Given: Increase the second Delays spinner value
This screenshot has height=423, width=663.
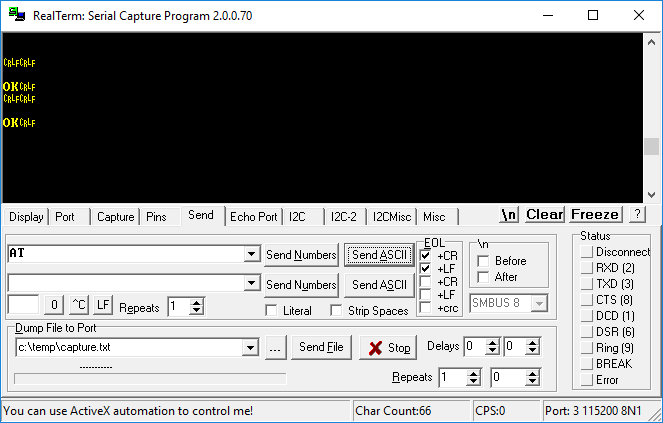Looking at the screenshot, I should click(533, 343).
